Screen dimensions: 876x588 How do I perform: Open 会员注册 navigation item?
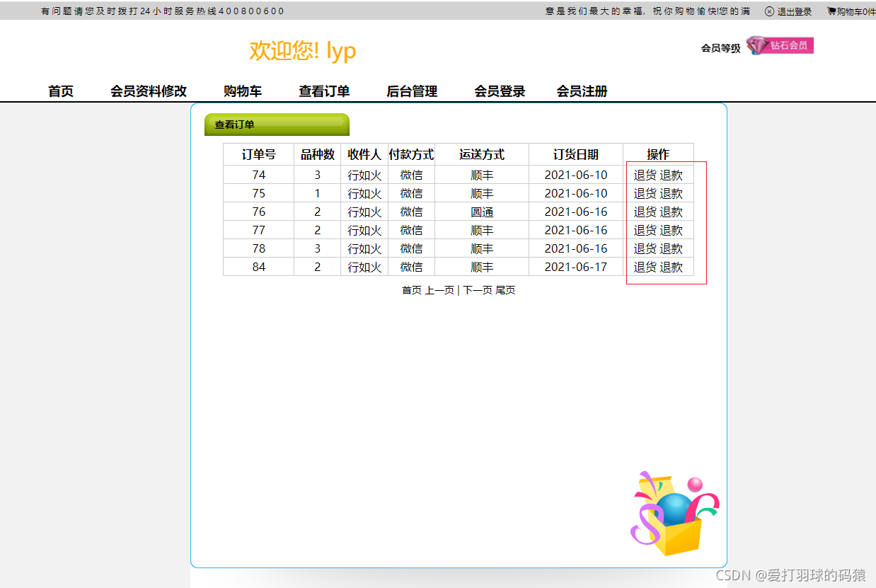coord(580,91)
